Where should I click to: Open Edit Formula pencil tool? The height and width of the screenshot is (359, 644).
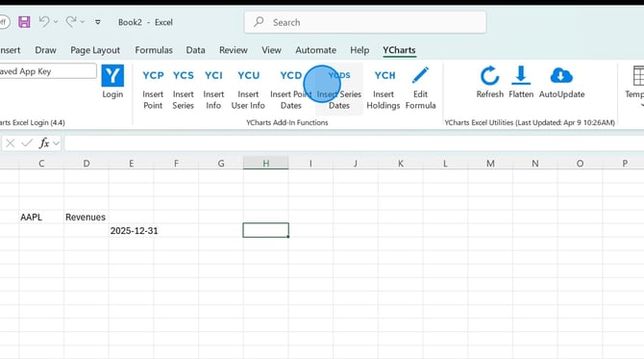pyautogui.click(x=421, y=90)
